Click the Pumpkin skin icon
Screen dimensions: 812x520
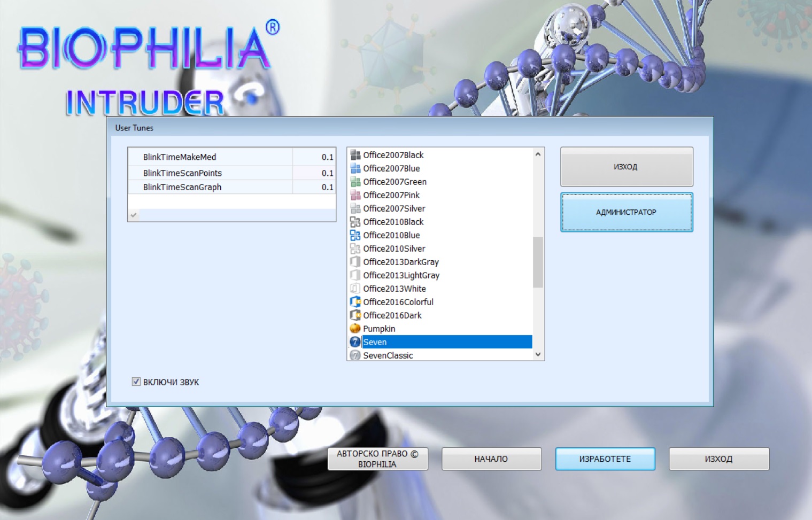(x=355, y=329)
